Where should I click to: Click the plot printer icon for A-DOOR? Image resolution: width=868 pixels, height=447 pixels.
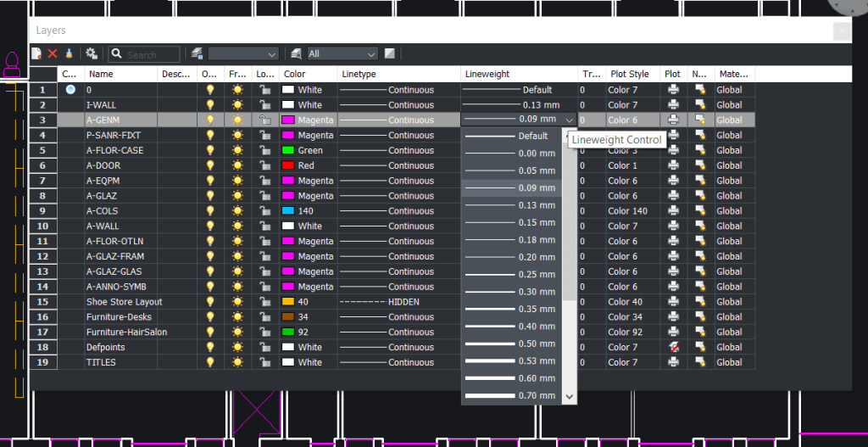pyautogui.click(x=673, y=165)
